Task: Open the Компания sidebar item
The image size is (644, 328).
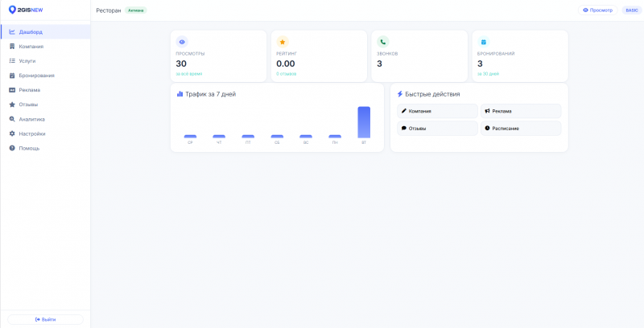Action: click(x=45, y=47)
